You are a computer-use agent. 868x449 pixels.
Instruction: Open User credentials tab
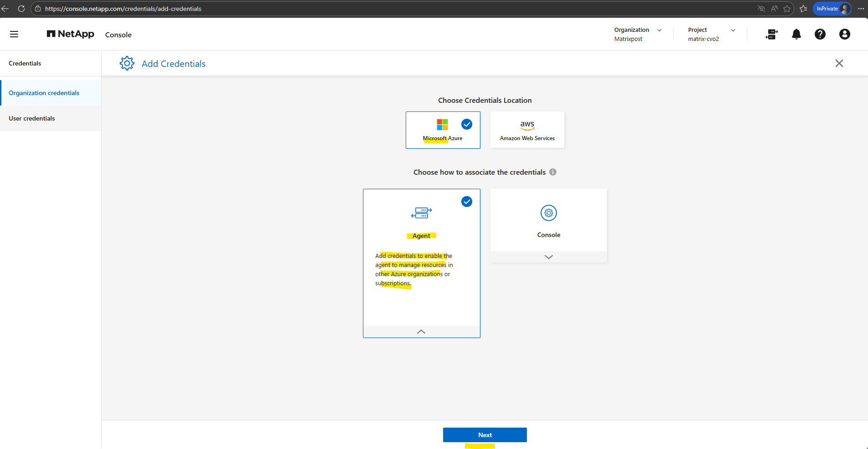tap(51, 118)
